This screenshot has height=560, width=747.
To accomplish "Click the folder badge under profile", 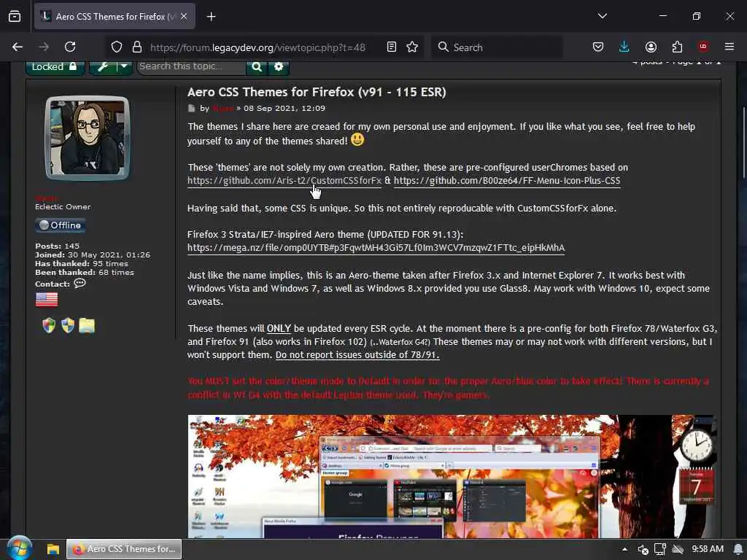I will point(87,326).
